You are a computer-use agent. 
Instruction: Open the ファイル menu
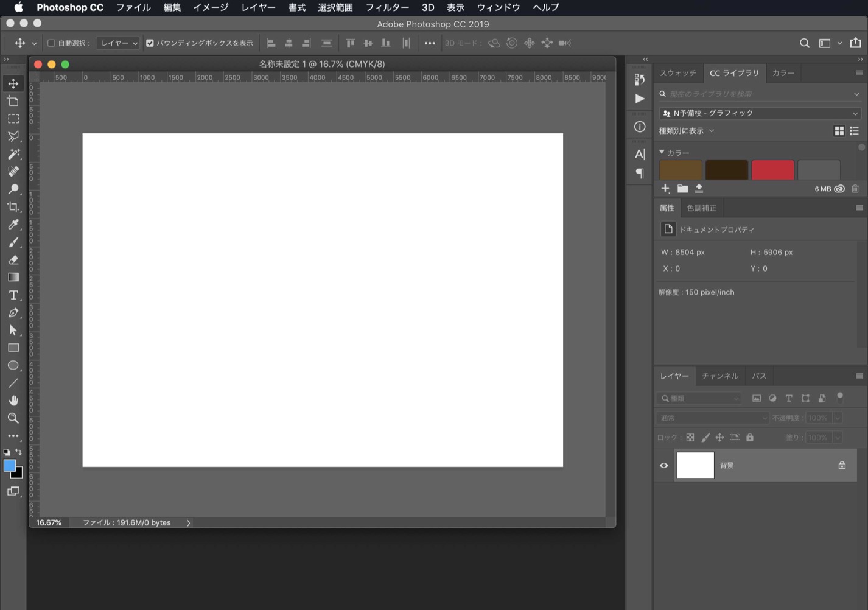tap(133, 7)
